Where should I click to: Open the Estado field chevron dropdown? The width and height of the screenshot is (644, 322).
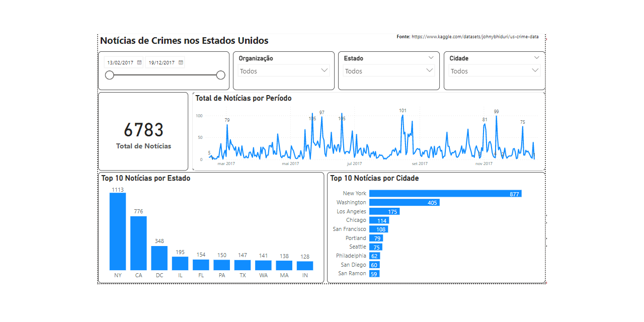point(431,57)
